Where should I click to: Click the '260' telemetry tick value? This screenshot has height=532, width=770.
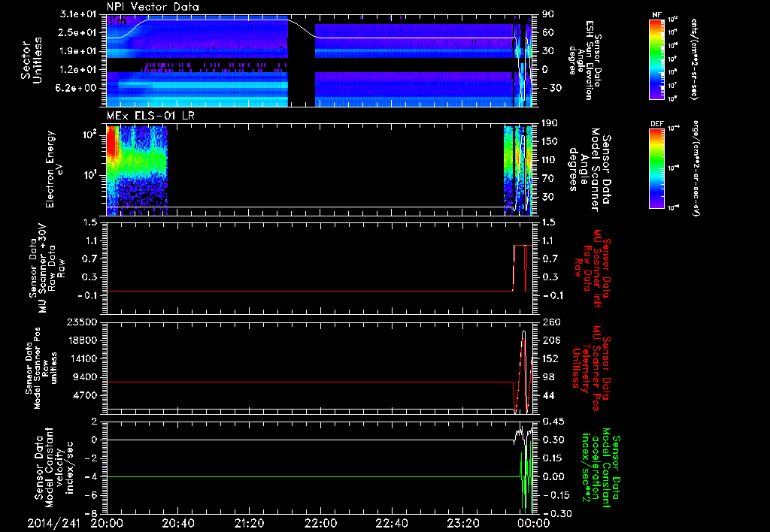coord(552,322)
